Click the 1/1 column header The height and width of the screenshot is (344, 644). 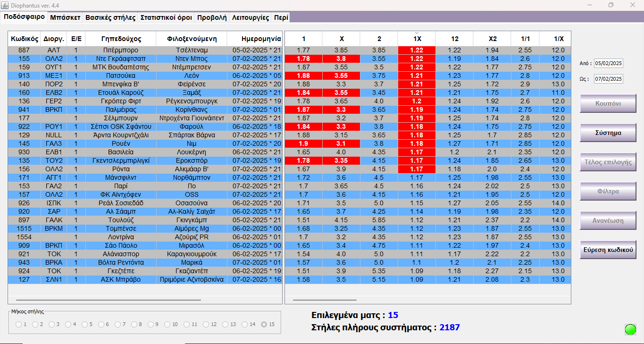(x=525, y=39)
